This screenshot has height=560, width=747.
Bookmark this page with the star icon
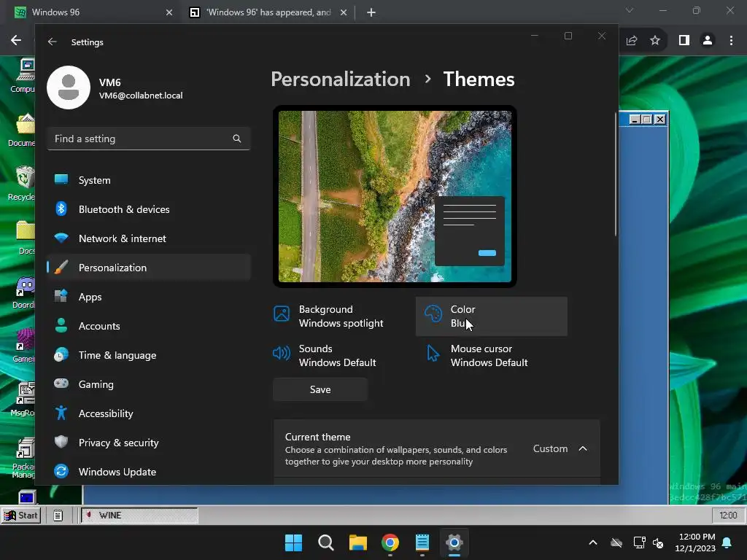point(655,41)
